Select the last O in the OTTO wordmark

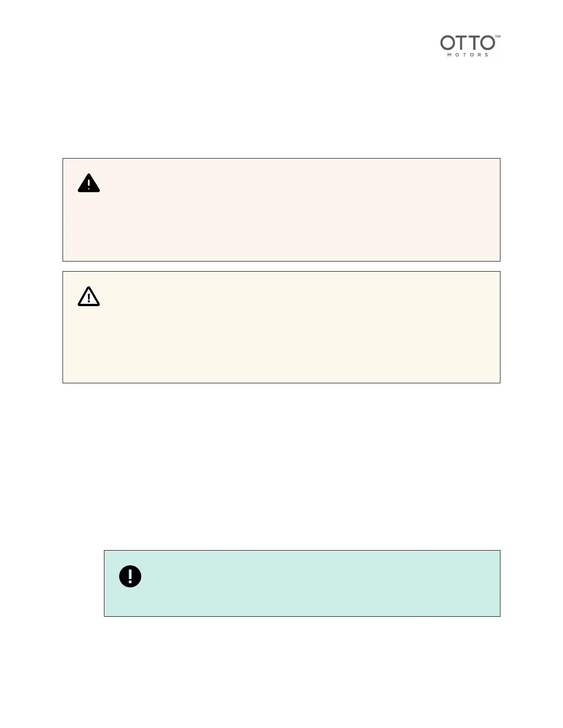click(488, 43)
